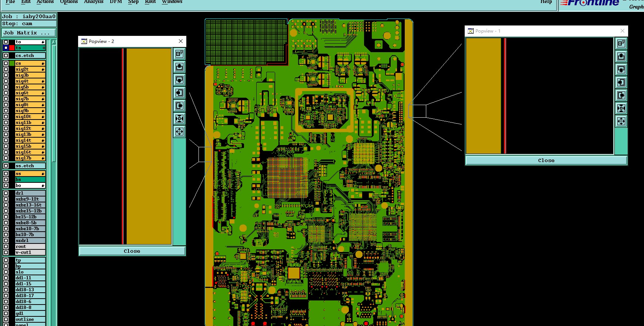644x326 pixels.
Task: Click the edit marker on sig17b layer
Action: 43,158
